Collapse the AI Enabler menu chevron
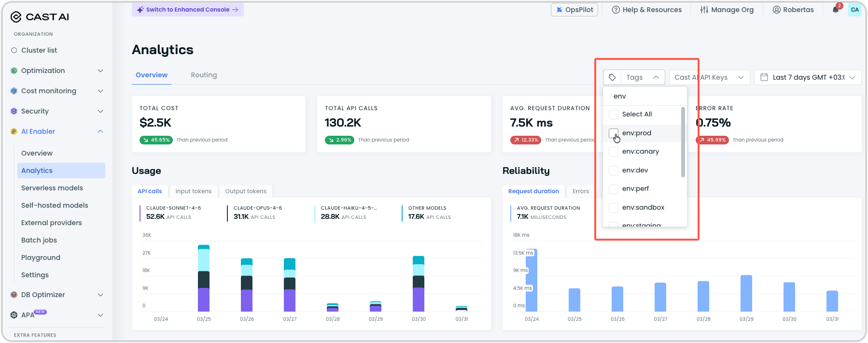868x343 pixels. 100,131
